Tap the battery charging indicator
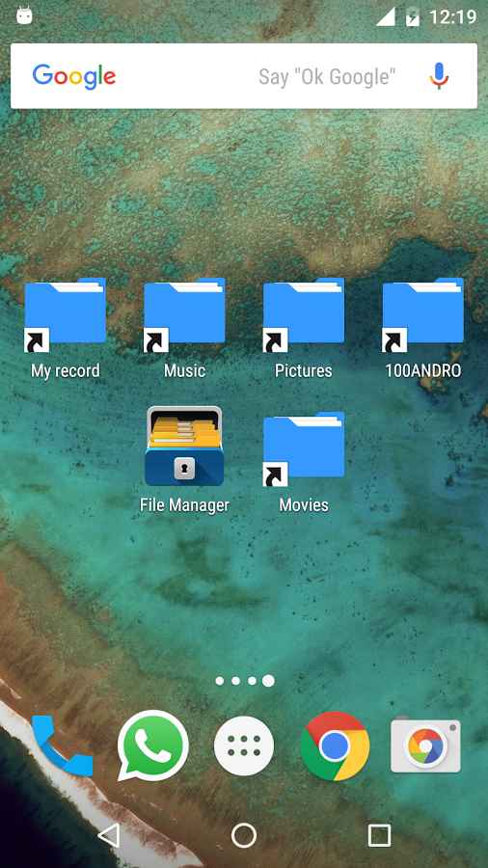The width and height of the screenshot is (488, 868). (x=413, y=16)
